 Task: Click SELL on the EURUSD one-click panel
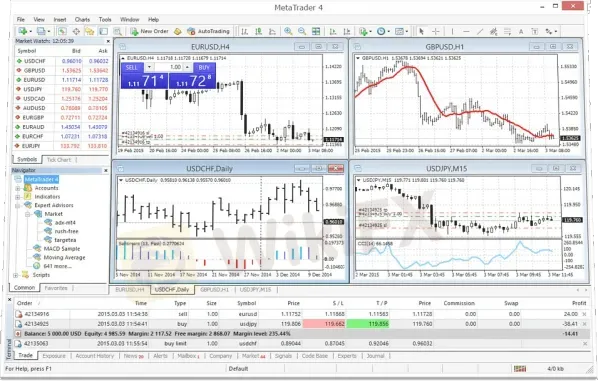[132, 67]
